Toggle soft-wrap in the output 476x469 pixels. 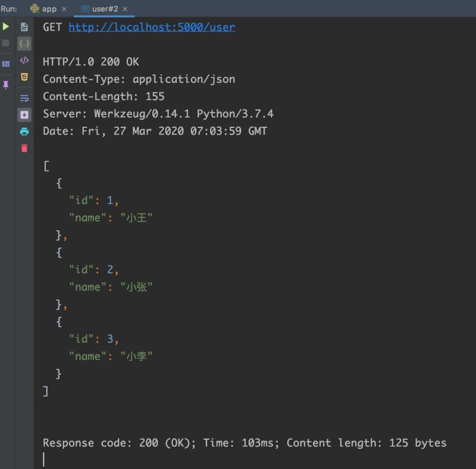click(x=24, y=98)
